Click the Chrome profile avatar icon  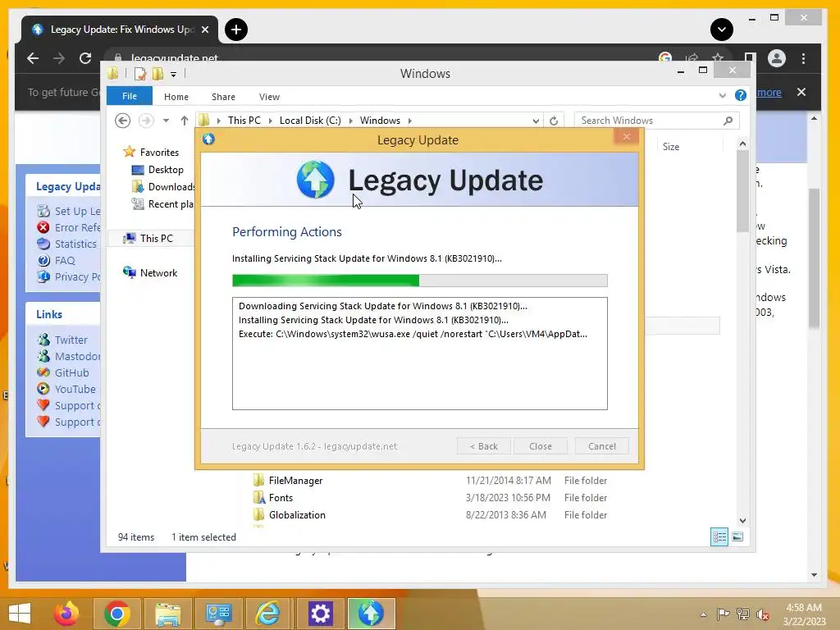pyautogui.click(x=776, y=58)
